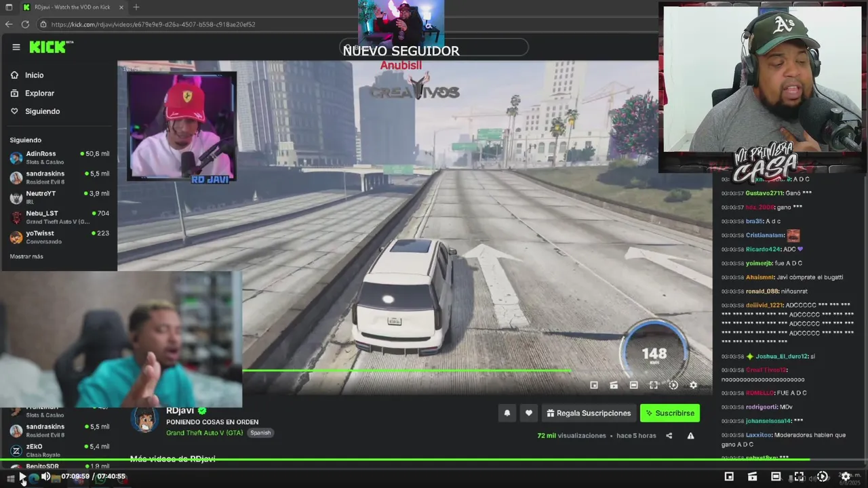Expand followed list with Mostrar más
868x488 pixels.
(x=26, y=256)
